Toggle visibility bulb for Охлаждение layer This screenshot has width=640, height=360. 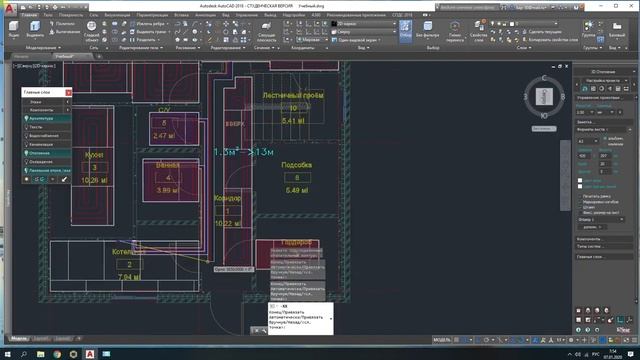click(x=27, y=162)
